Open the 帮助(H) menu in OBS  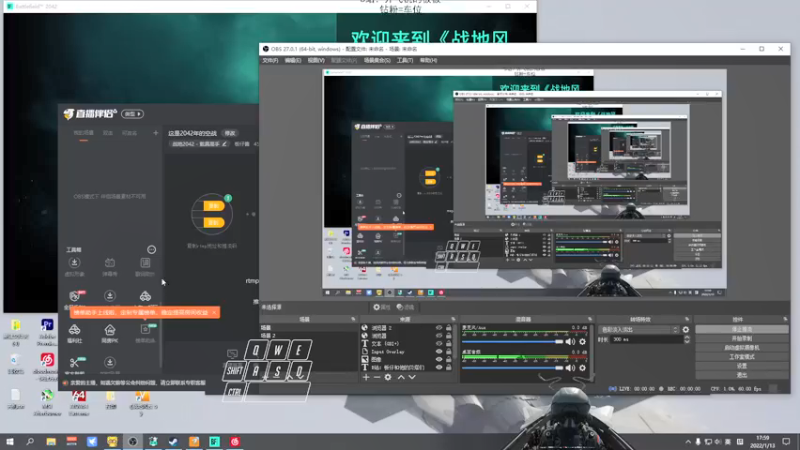[x=428, y=60]
